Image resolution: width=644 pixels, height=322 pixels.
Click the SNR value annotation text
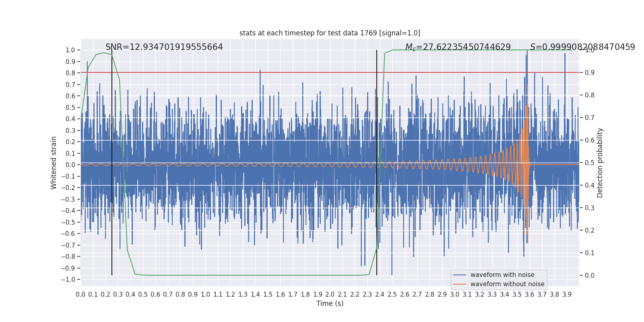[164, 47]
